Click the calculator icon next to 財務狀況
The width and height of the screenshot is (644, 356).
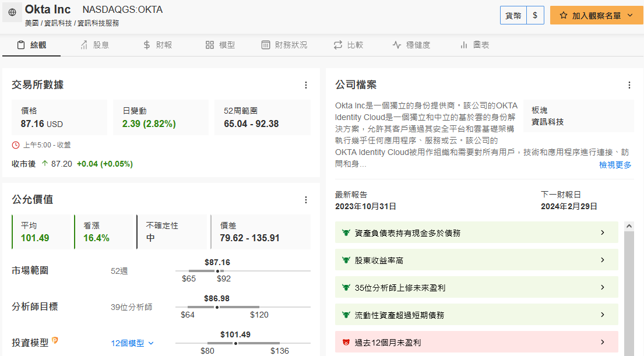266,45
